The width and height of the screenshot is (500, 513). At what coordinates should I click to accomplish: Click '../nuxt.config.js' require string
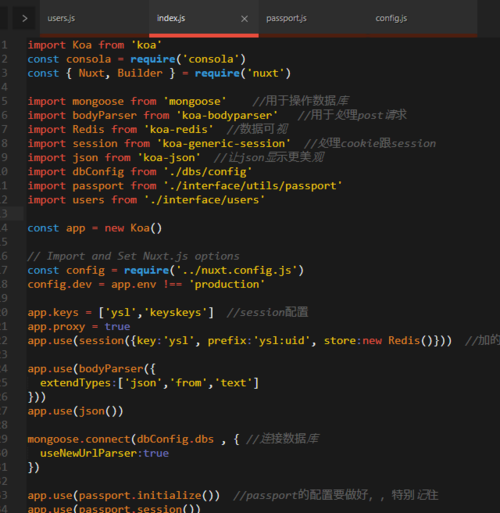click(x=237, y=270)
